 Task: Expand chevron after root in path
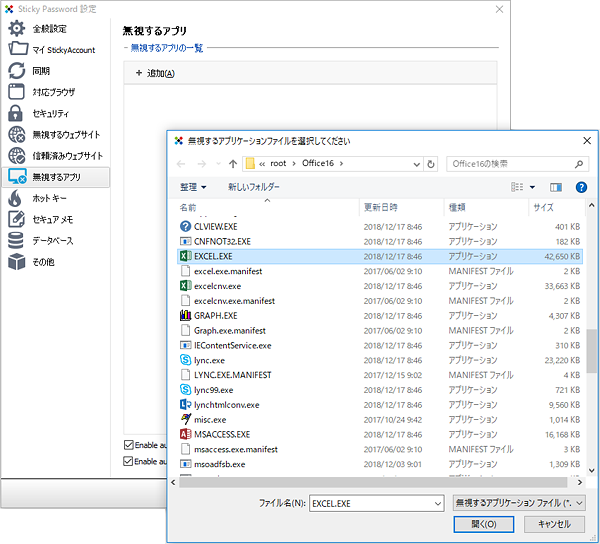click(x=294, y=163)
